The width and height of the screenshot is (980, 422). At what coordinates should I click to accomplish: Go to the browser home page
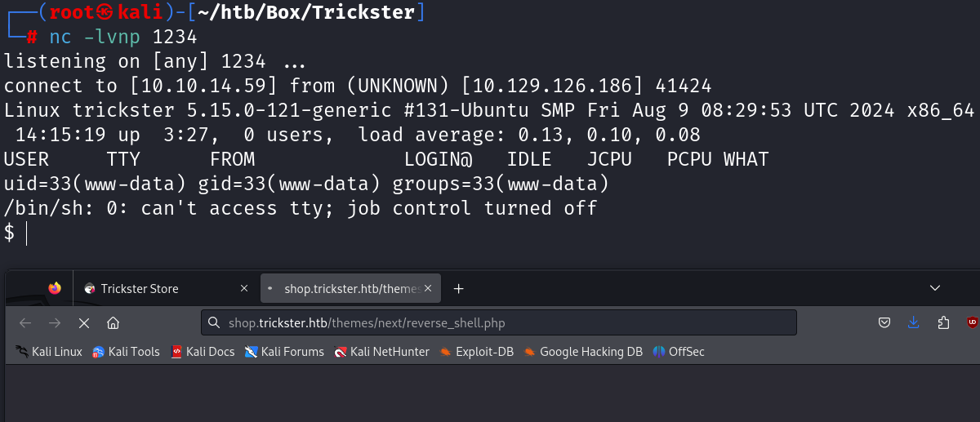point(113,322)
